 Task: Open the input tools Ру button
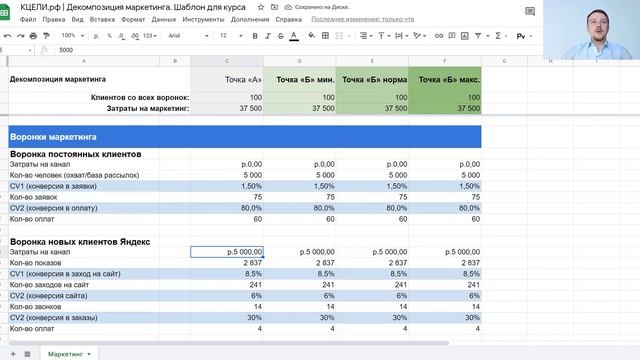[521, 36]
